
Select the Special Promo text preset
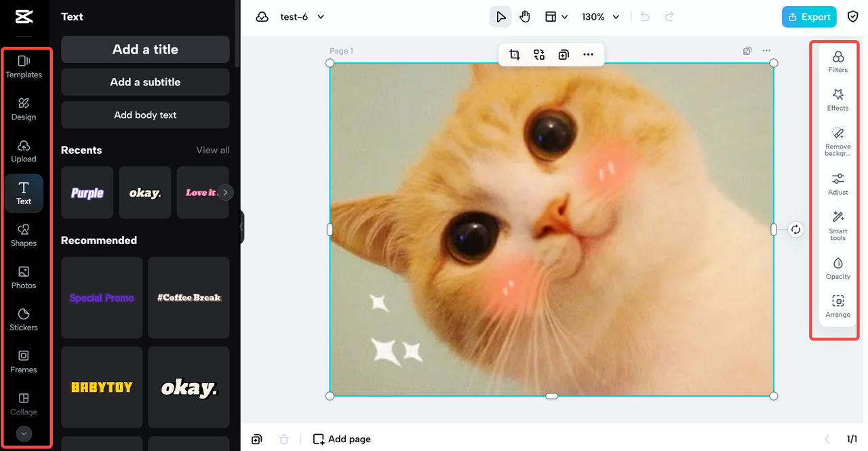[102, 298]
